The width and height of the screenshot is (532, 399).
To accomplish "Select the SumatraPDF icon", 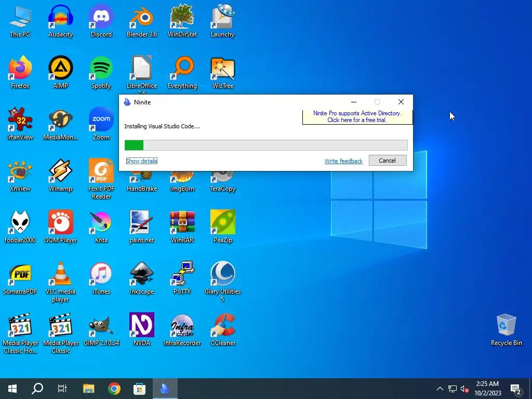I will point(20,278).
